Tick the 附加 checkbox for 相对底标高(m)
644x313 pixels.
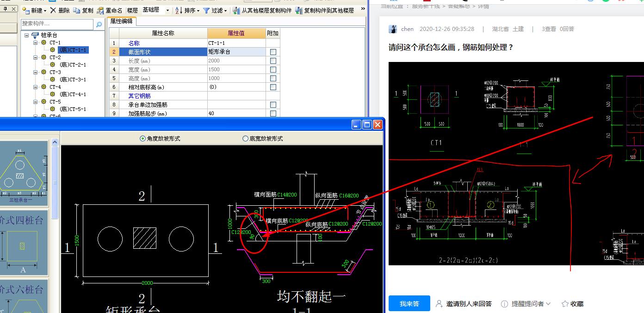273,87
